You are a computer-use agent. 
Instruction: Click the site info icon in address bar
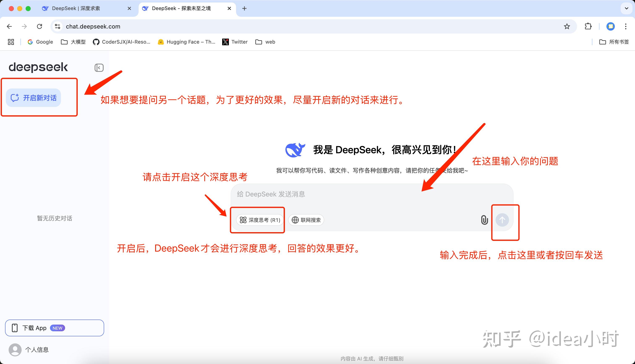[x=58, y=26]
